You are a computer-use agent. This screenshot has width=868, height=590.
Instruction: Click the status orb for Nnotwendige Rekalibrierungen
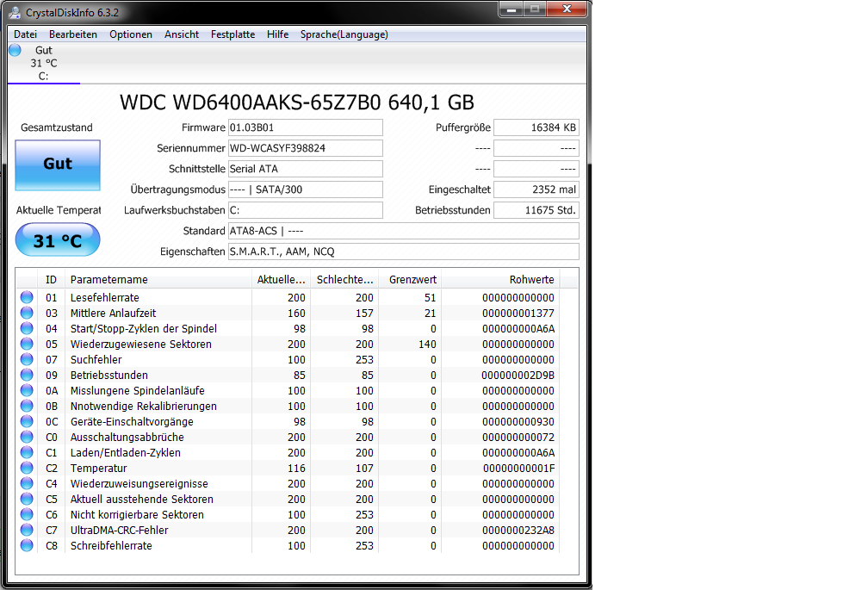click(27, 406)
